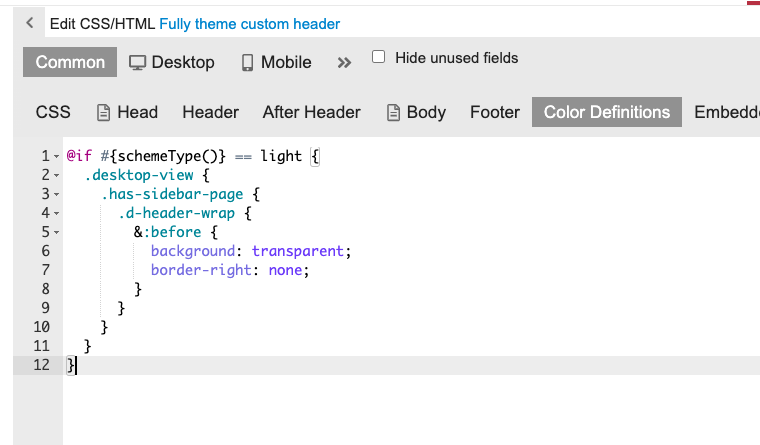
Task: Select the Footer tab
Action: pos(495,112)
